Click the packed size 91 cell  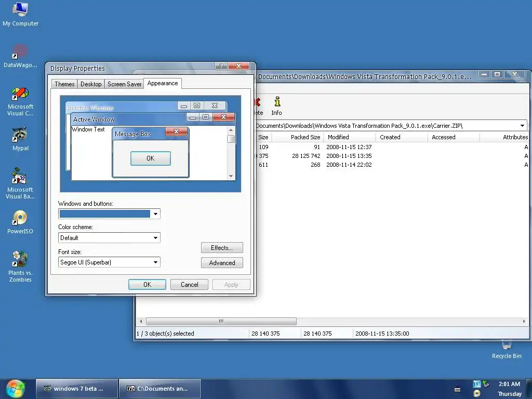[317, 147]
